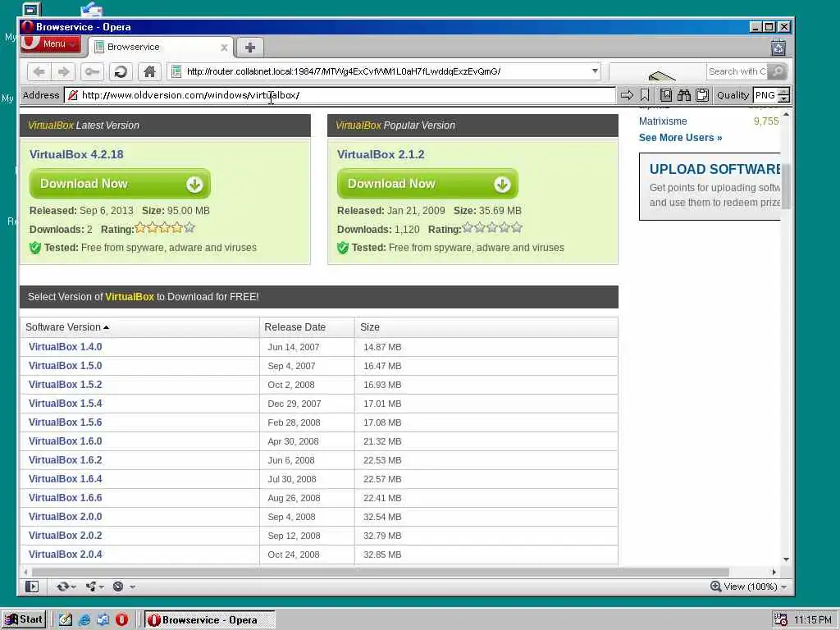Open the Matrixisme user link

[663, 121]
